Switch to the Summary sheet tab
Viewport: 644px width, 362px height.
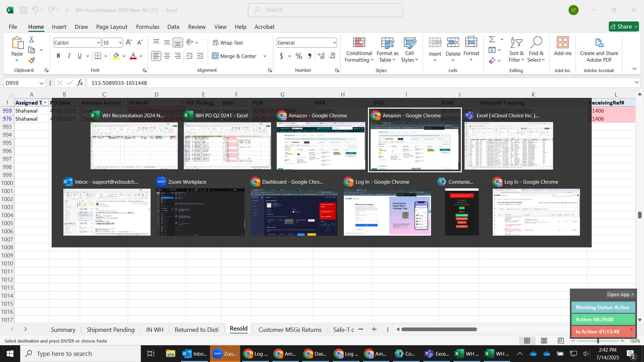[x=63, y=329]
